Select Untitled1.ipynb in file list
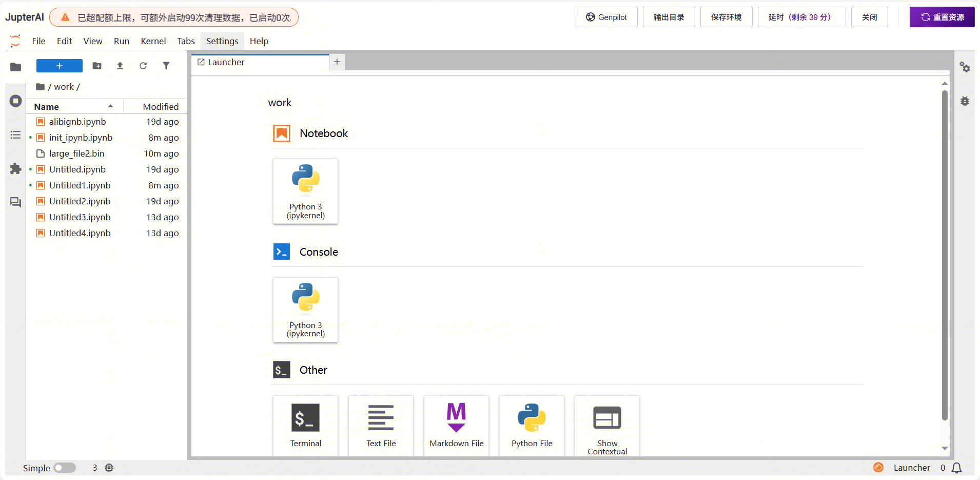The width and height of the screenshot is (980, 480). 107,185
